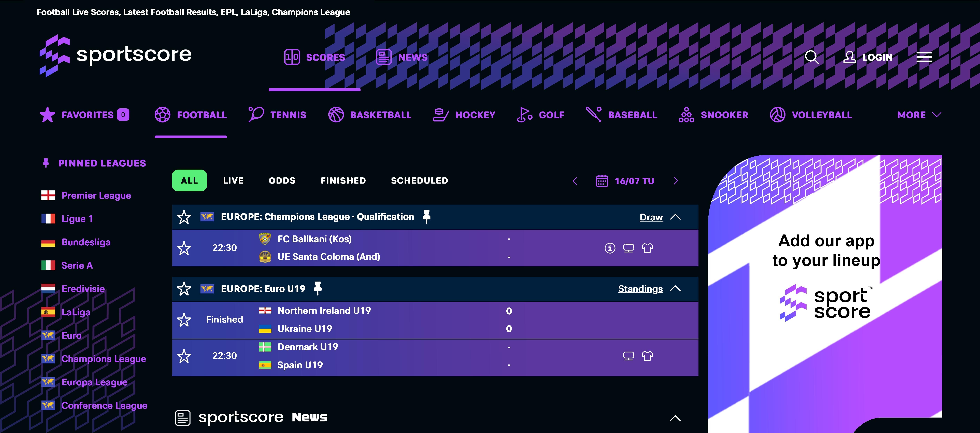Open lineup shirt icon for FC Ballkani match
Screen dimensions: 980x433
[647, 248]
